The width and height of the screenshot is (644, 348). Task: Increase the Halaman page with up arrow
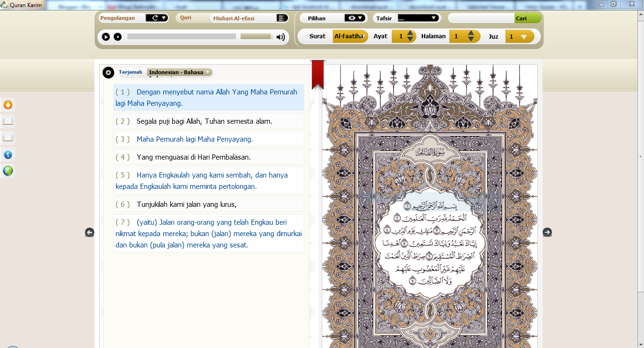pos(471,33)
